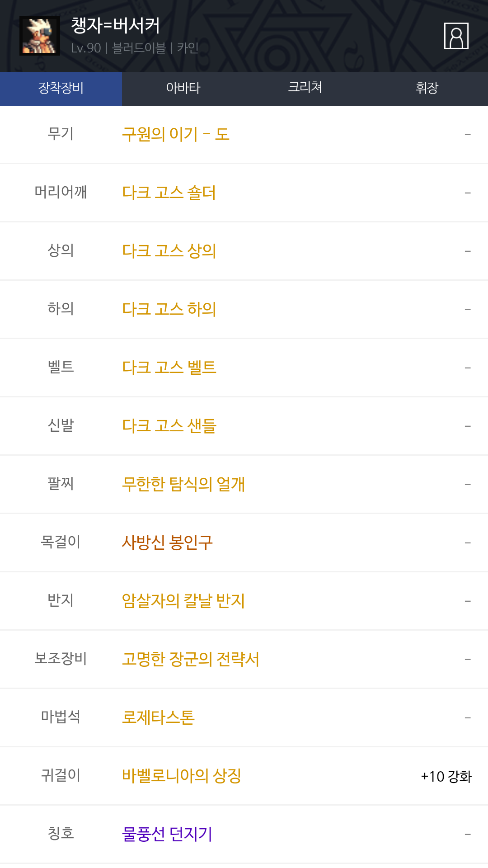This screenshot has width=488, height=868.
Task: Open necklace 사방신 봉인구
Action: 167,542
